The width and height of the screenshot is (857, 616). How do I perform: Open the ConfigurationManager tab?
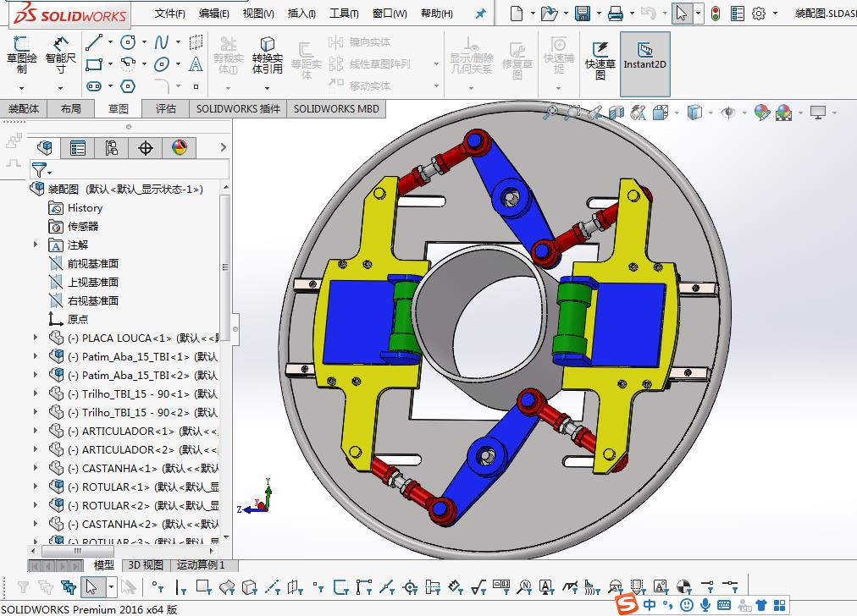112,147
